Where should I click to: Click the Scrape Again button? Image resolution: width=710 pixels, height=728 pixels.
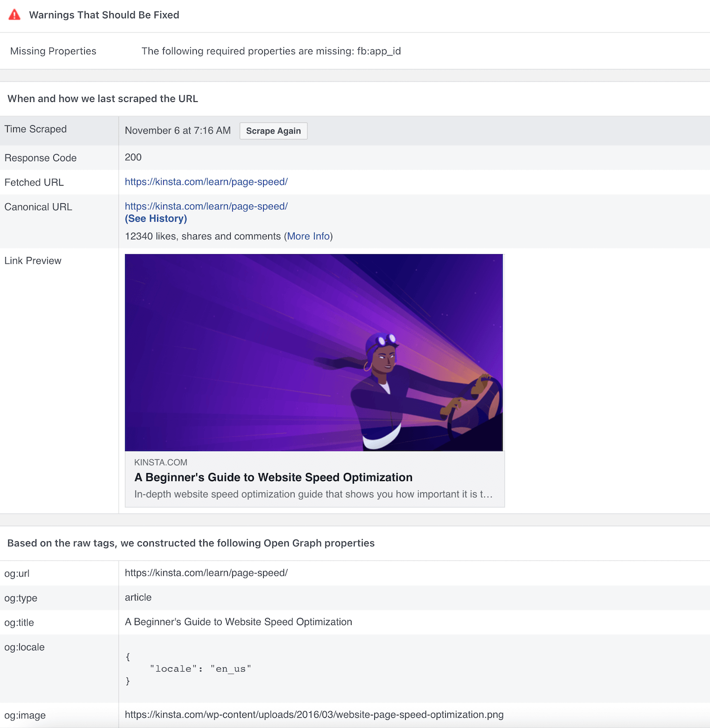tap(273, 131)
